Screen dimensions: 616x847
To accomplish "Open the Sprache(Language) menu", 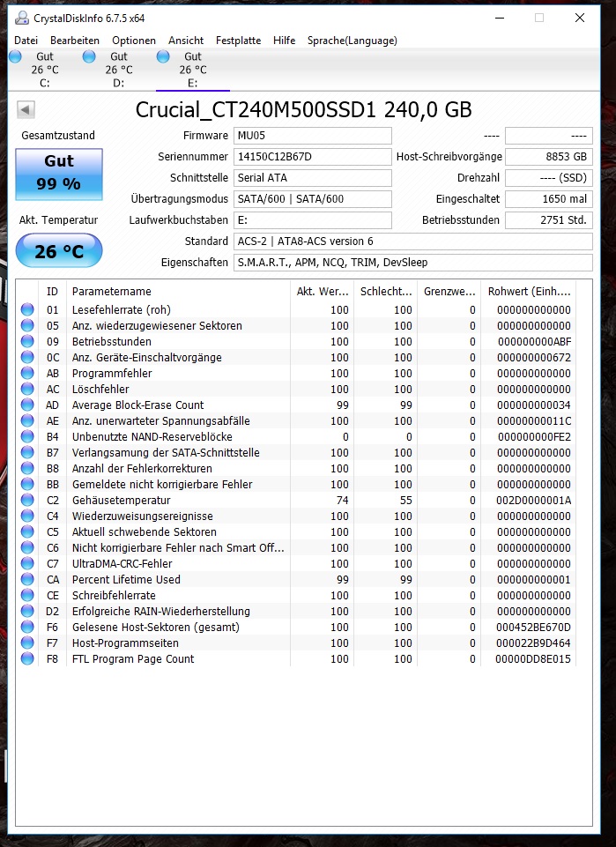I will 352,41.
